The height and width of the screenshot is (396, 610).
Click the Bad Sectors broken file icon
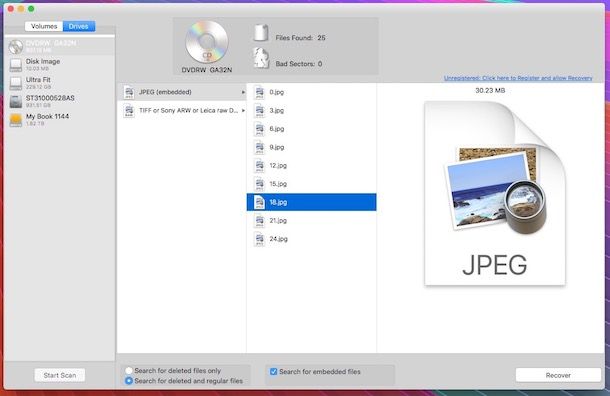click(261, 58)
